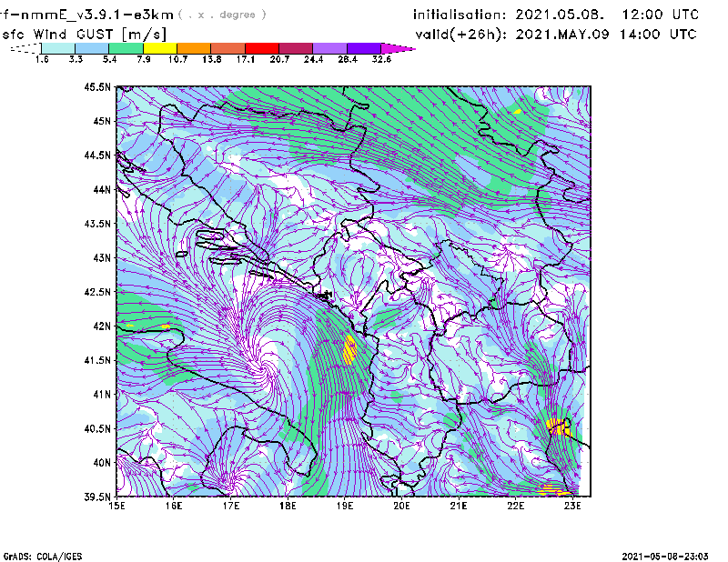
Task: Click the 42.5N latitude label
Action: pos(97,292)
